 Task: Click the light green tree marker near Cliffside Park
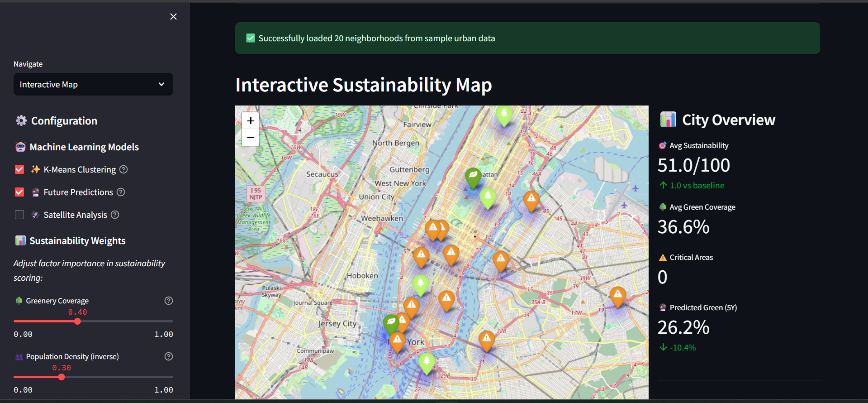504,115
